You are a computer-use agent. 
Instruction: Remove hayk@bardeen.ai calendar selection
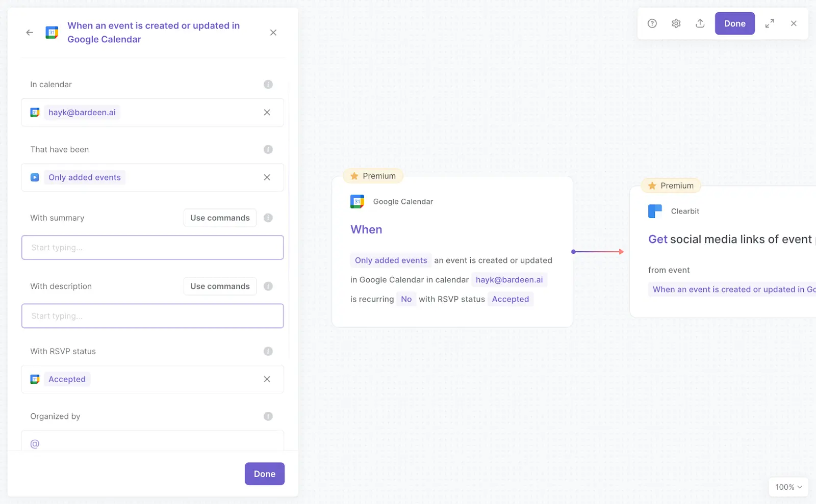click(267, 113)
